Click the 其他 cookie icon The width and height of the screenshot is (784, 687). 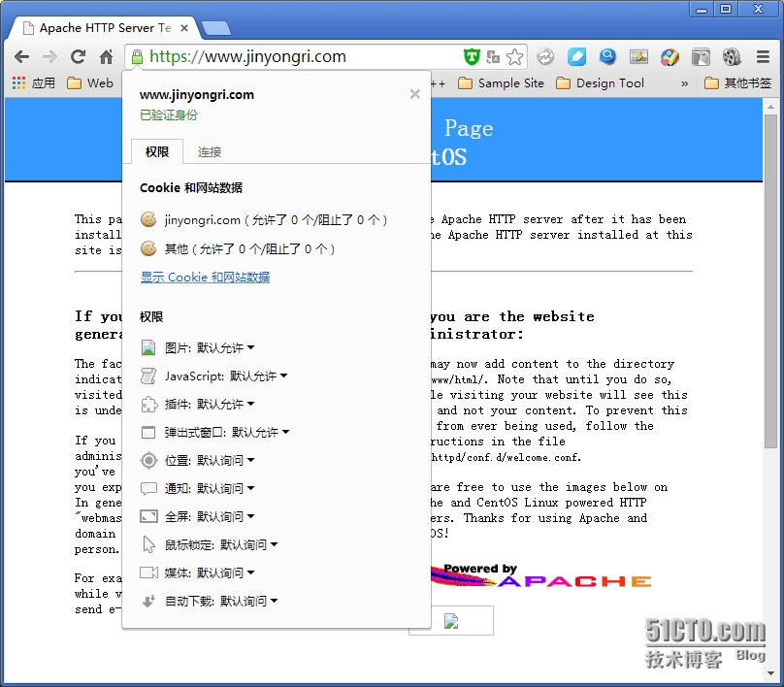point(148,248)
